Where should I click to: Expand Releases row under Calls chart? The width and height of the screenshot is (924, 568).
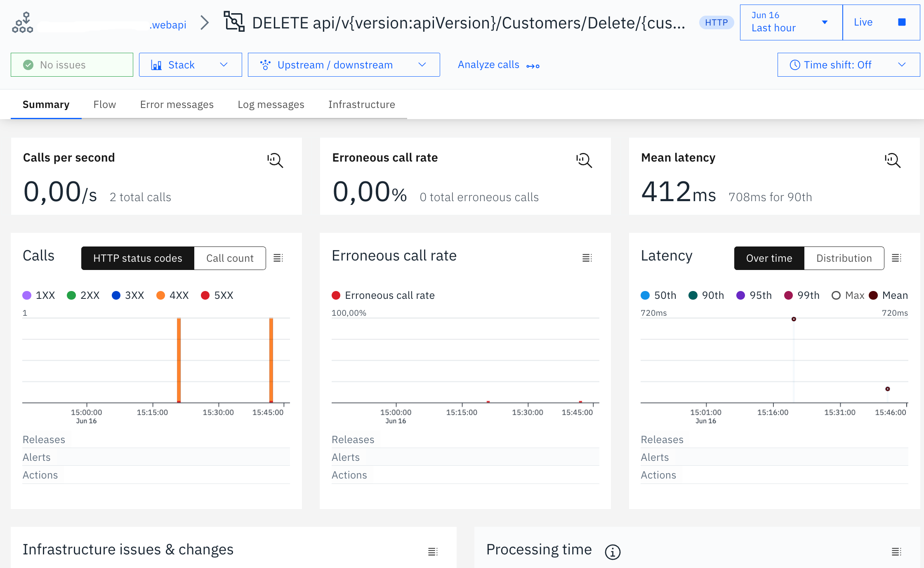coord(156,439)
